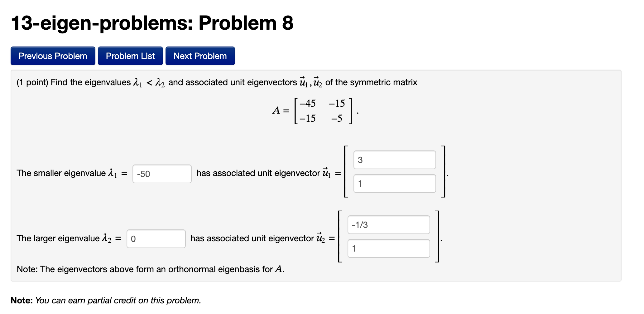Open the Problem List

click(130, 56)
